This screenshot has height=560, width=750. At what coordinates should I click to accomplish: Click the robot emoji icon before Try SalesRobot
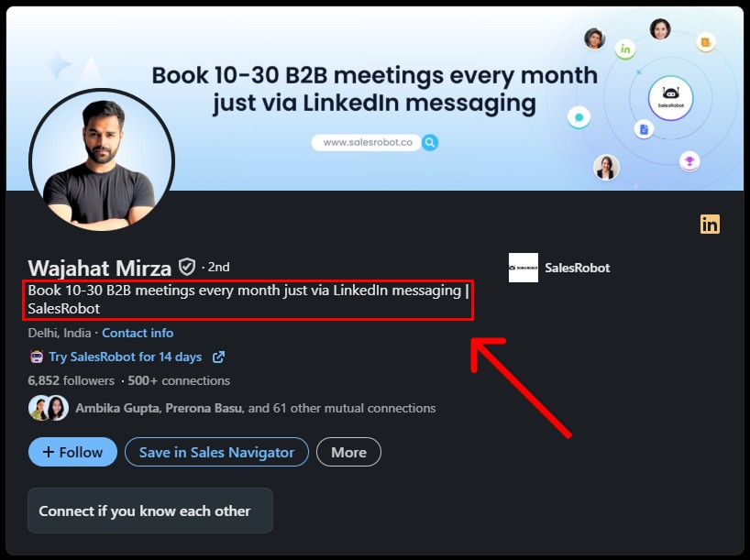37,357
